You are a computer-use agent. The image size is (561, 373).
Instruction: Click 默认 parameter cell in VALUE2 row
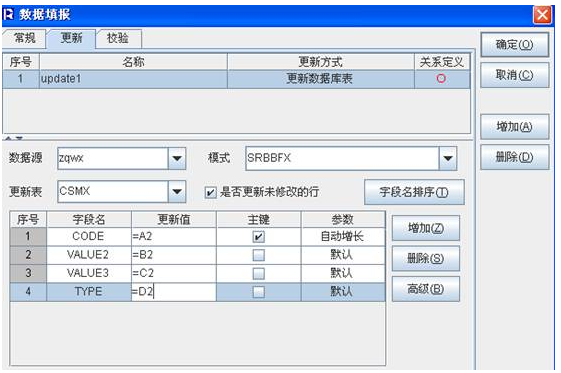pos(343,255)
